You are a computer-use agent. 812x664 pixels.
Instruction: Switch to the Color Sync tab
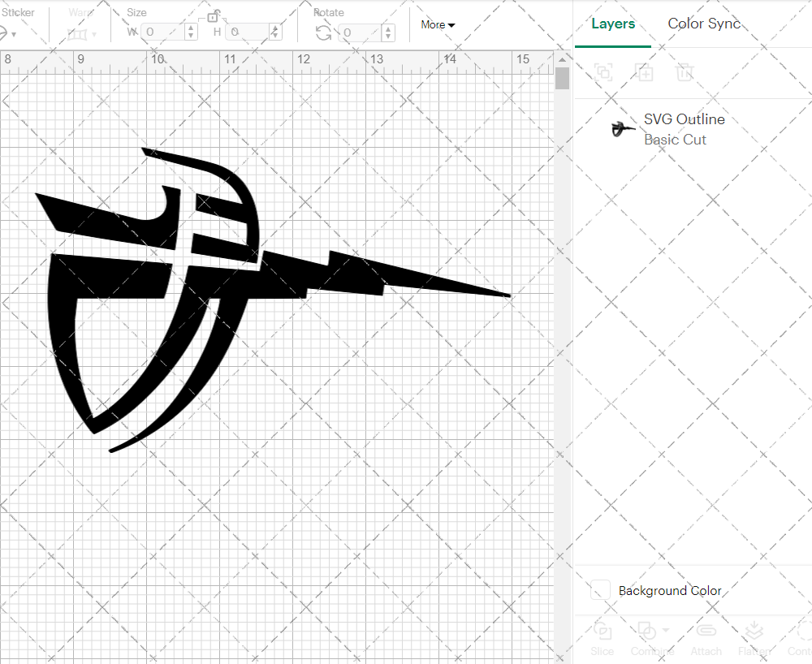tap(703, 24)
